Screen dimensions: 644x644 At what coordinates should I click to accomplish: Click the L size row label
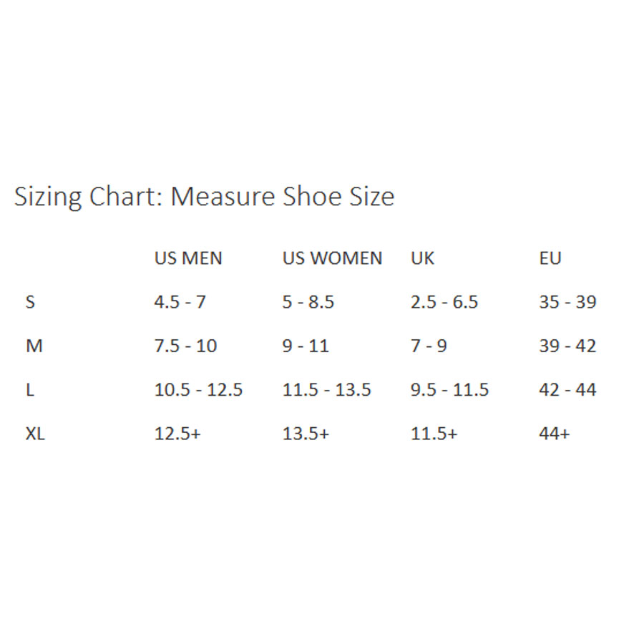(30, 390)
